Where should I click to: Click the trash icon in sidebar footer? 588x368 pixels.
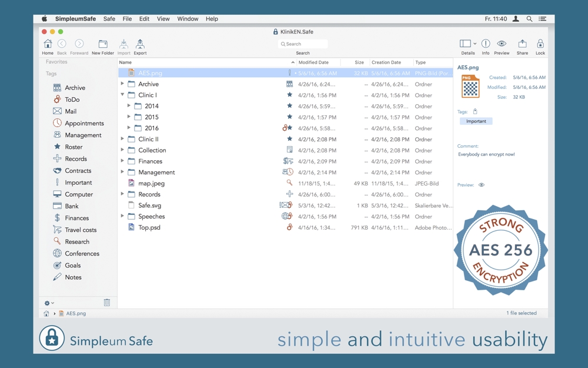point(107,303)
